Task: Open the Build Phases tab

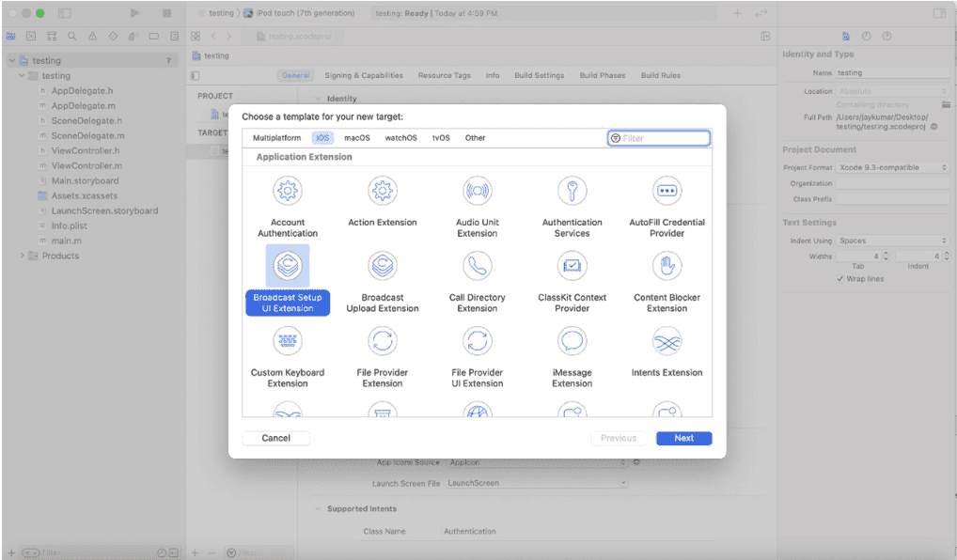Action: (603, 76)
